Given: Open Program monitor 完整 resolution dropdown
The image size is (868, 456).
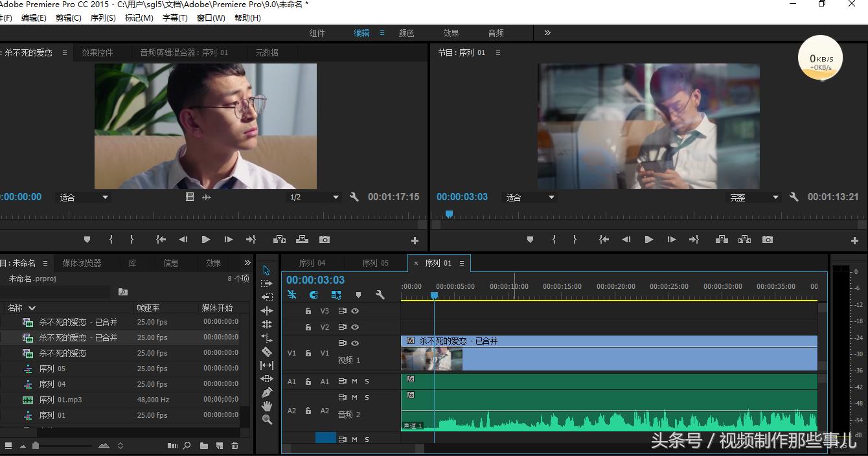Looking at the screenshot, I should tap(755, 198).
